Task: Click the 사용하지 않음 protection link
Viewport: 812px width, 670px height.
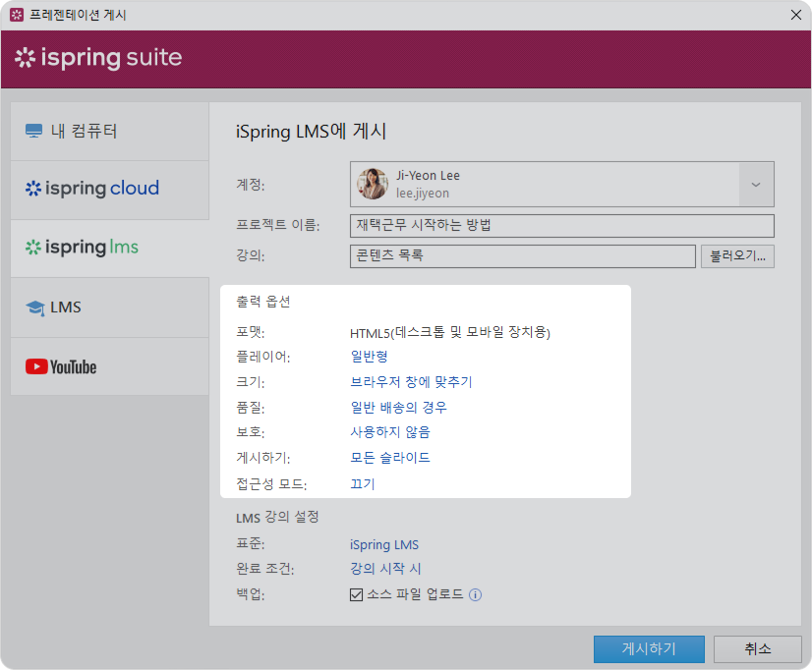Action: click(x=390, y=431)
